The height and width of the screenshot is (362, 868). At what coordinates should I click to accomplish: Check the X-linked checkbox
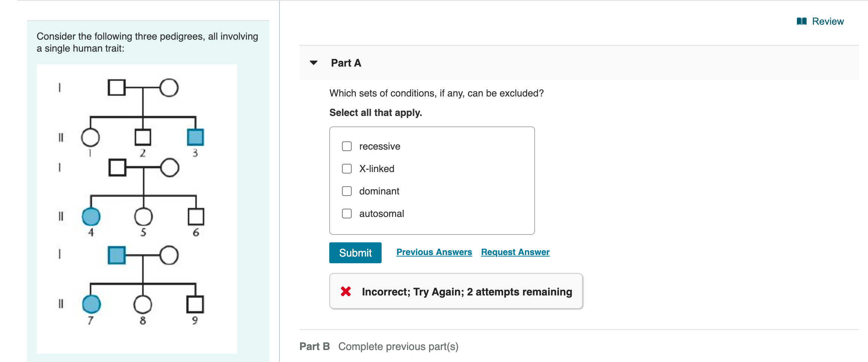[x=346, y=169]
